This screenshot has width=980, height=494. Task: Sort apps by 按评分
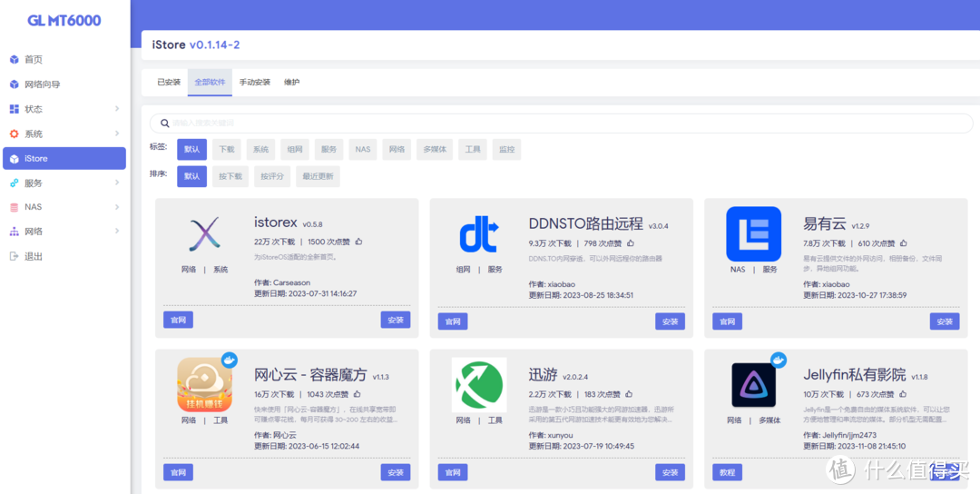pos(272,176)
